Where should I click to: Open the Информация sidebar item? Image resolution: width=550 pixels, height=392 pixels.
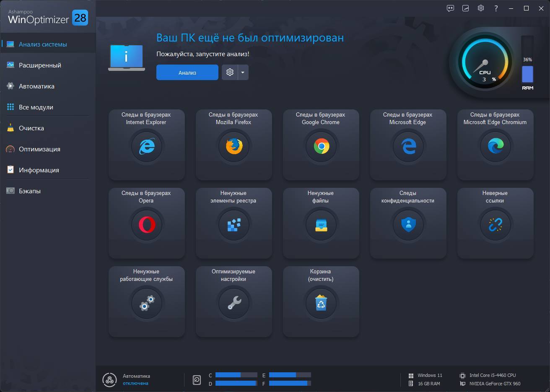tap(48, 170)
